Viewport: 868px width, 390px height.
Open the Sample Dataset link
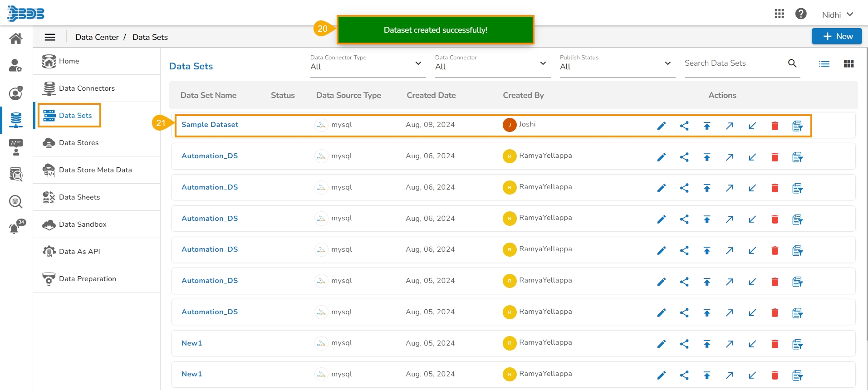coord(210,125)
